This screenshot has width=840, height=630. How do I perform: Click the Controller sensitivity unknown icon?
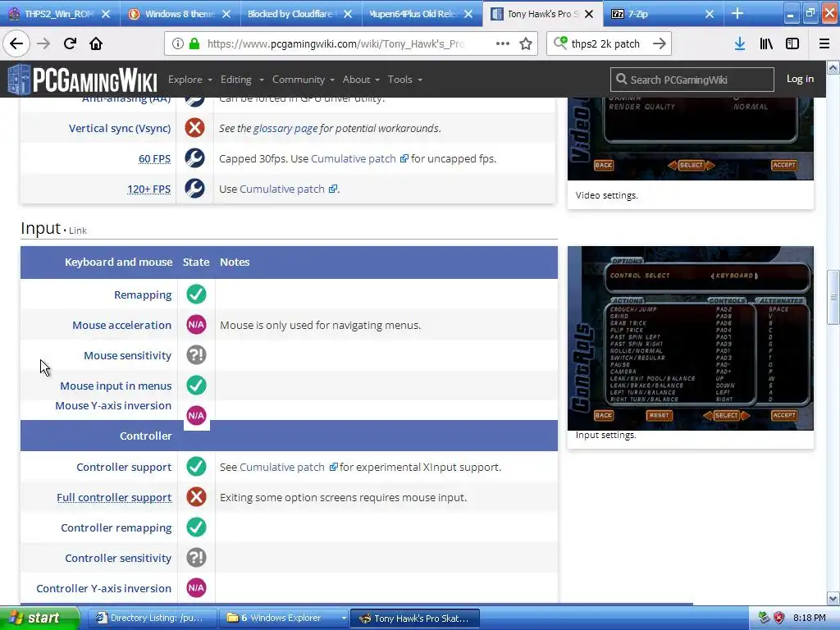point(196,558)
